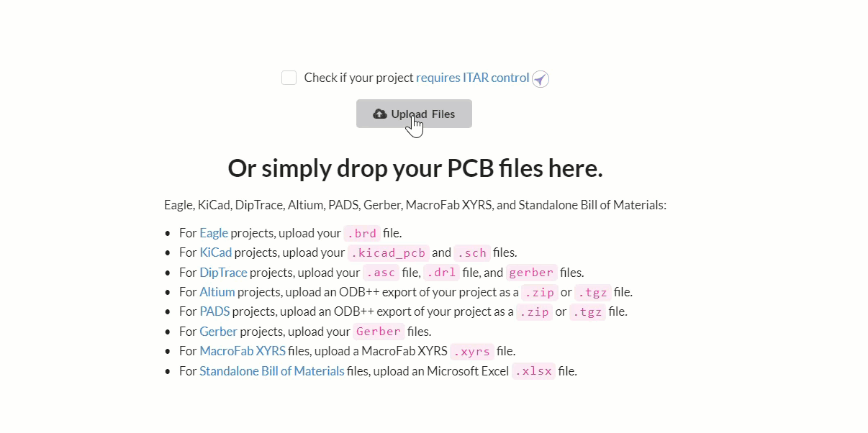
Task: Click the .kicad_pcb file extension badge
Action: click(x=388, y=252)
